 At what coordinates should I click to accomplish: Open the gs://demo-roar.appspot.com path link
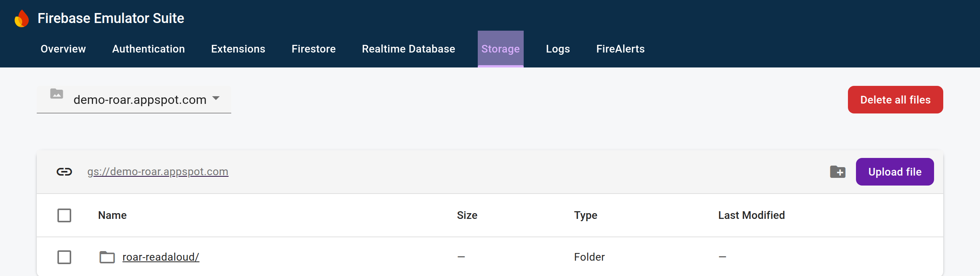click(158, 172)
